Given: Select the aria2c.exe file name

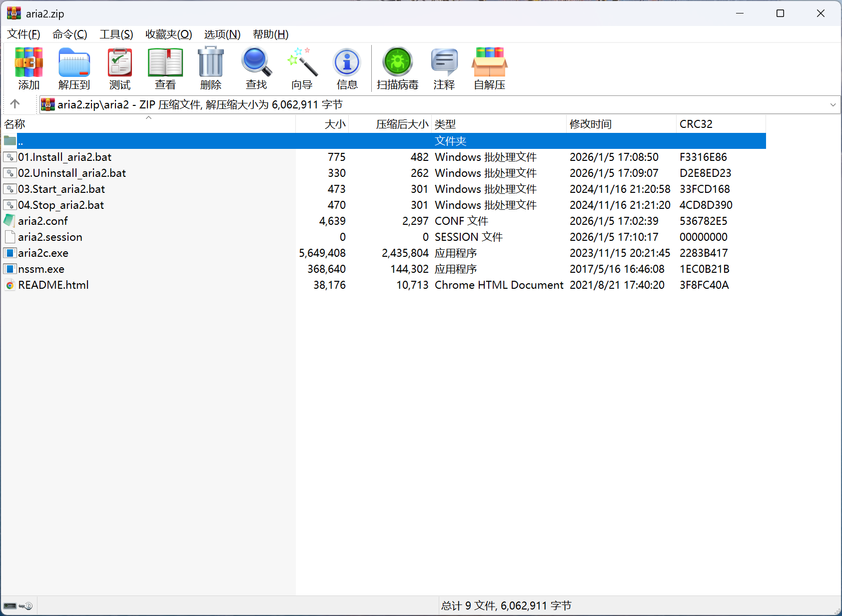Looking at the screenshot, I should (43, 253).
